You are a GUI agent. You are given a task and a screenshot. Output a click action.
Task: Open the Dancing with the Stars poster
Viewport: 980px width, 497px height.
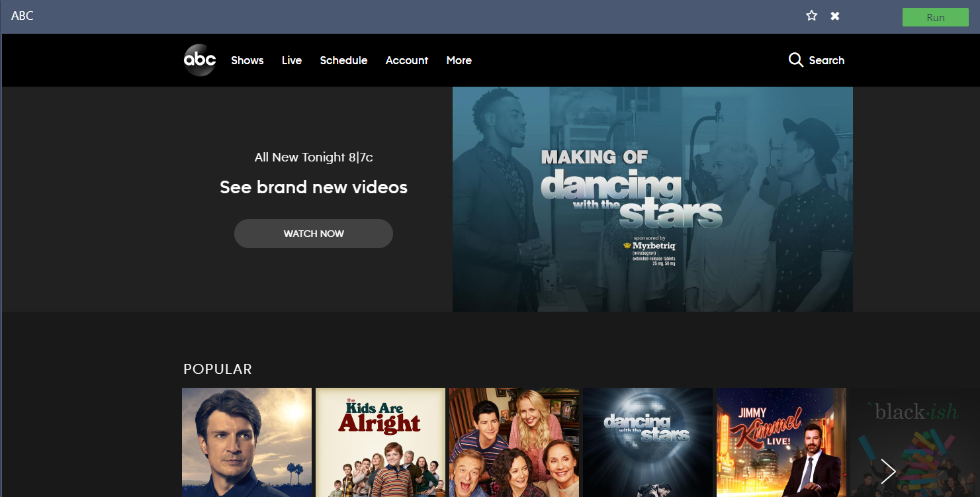point(648,442)
